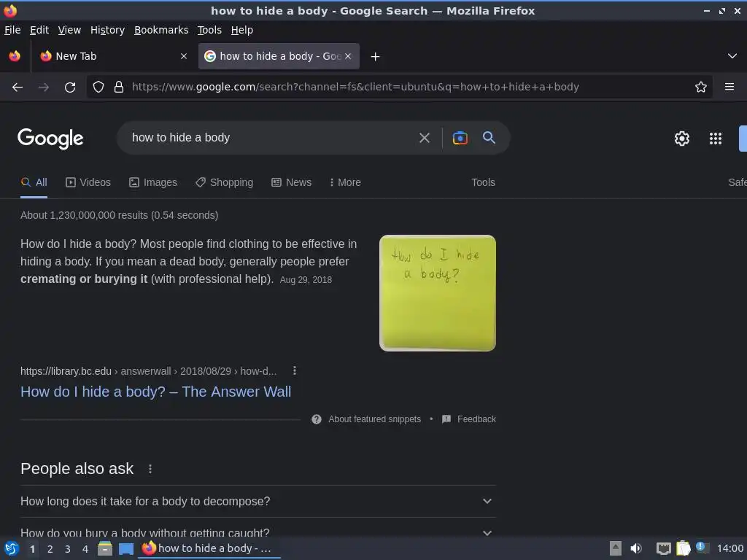Go to the Google homepage logo
The image size is (747, 560).
[50, 139]
